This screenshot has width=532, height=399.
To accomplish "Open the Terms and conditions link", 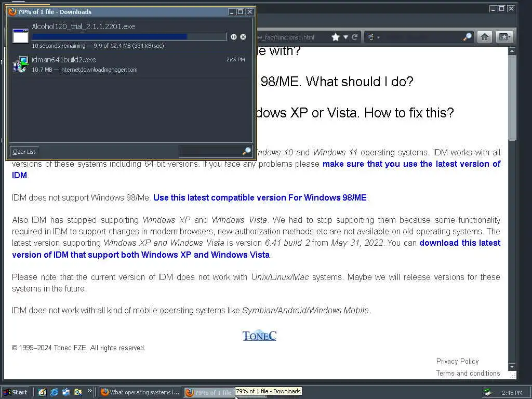I will click(x=468, y=373).
